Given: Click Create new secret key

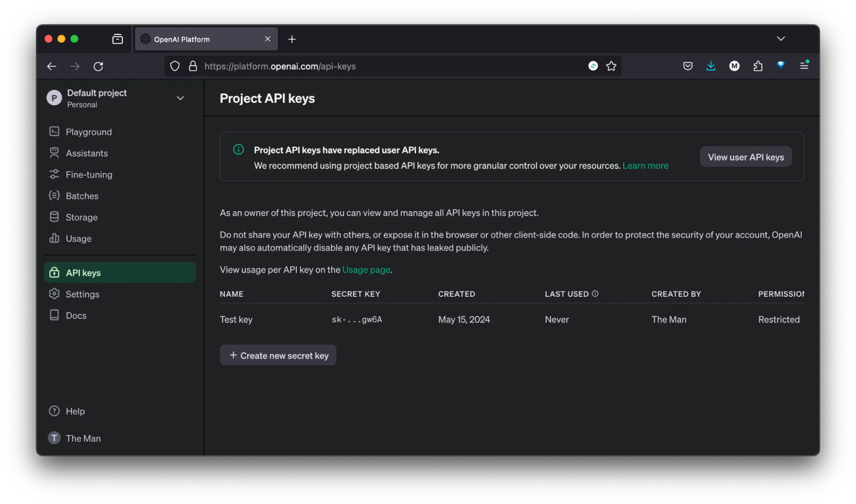Looking at the screenshot, I should 278,355.
